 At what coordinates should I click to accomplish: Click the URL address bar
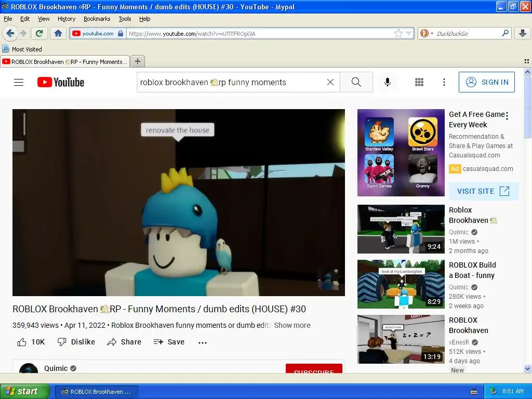(x=260, y=34)
